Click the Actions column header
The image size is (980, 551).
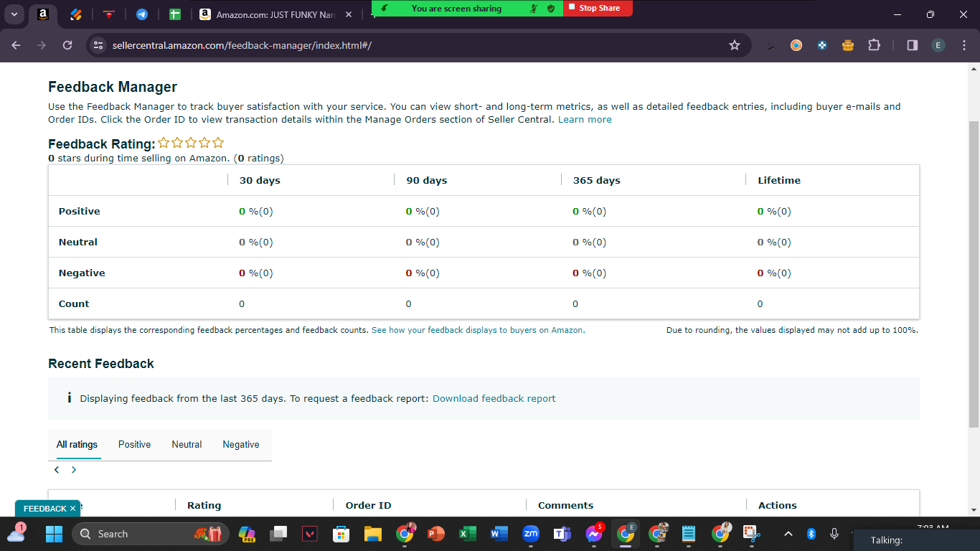[x=778, y=505]
